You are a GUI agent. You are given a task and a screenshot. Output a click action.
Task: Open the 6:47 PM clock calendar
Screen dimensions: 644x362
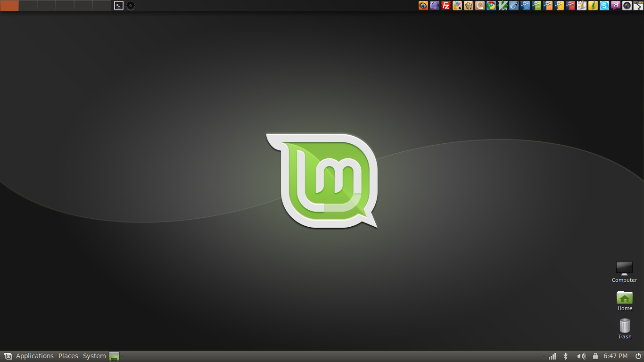point(616,356)
